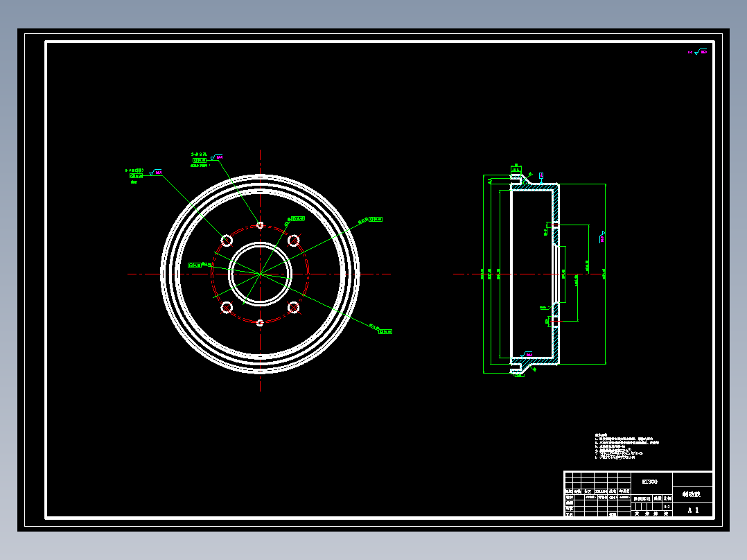The height and width of the screenshot is (560, 747).
Task: Select the upper-left bolt hole in front view
Action: coord(227,240)
